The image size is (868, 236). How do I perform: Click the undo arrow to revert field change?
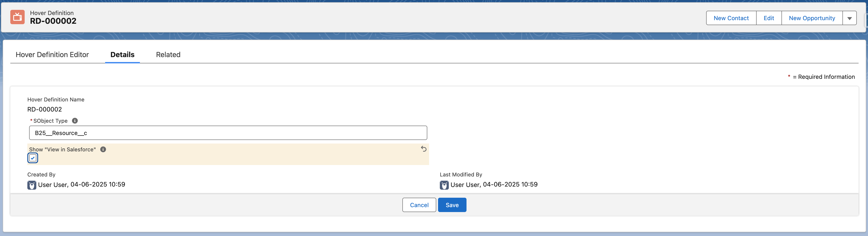click(423, 149)
